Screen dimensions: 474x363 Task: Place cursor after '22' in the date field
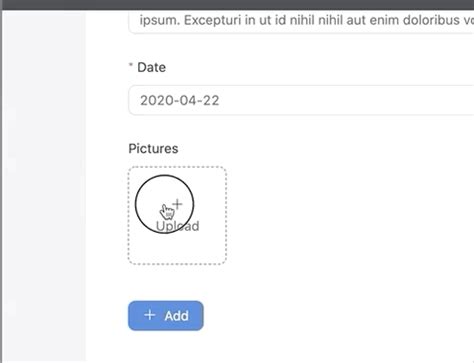pyautogui.click(x=220, y=100)
